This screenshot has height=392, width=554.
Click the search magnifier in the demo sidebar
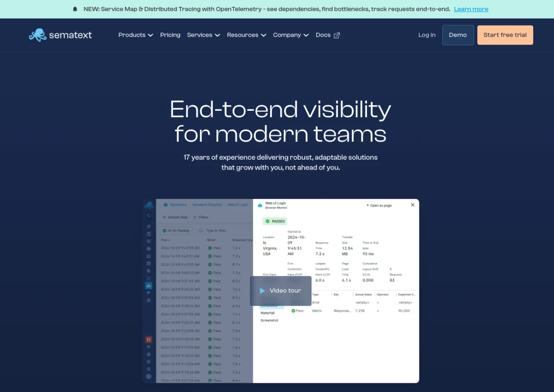pyautogui.click(x=148, y=215)
